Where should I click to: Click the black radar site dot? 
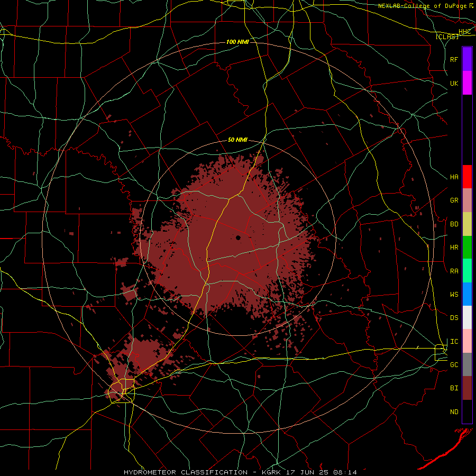(x=238, y=237)
